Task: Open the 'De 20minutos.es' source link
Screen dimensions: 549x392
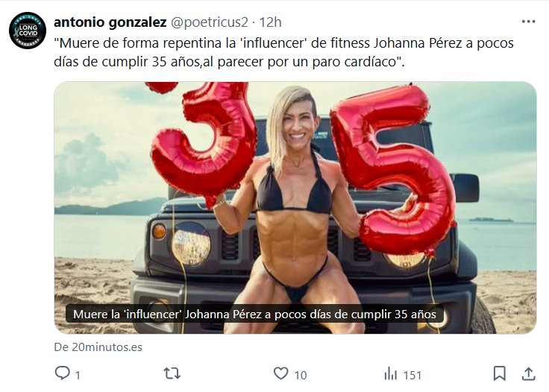Action: (x=98, y=347)
